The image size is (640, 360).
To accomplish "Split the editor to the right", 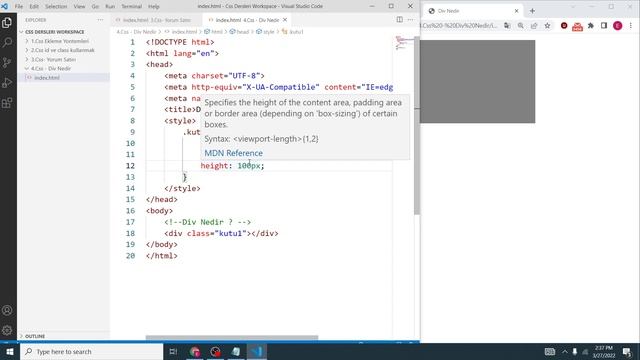I will 400,20.
